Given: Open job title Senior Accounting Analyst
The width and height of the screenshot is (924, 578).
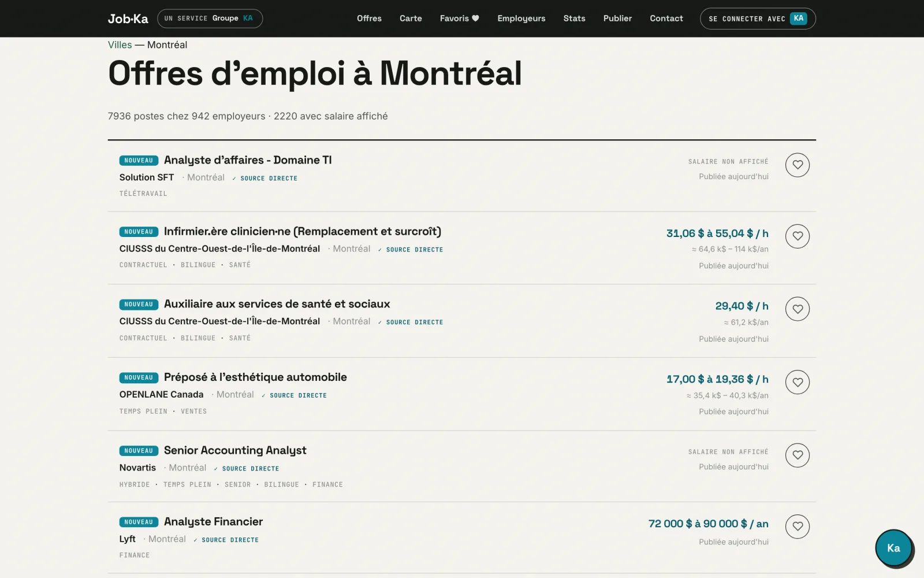Looking at the screenshot, I should 235,450.
